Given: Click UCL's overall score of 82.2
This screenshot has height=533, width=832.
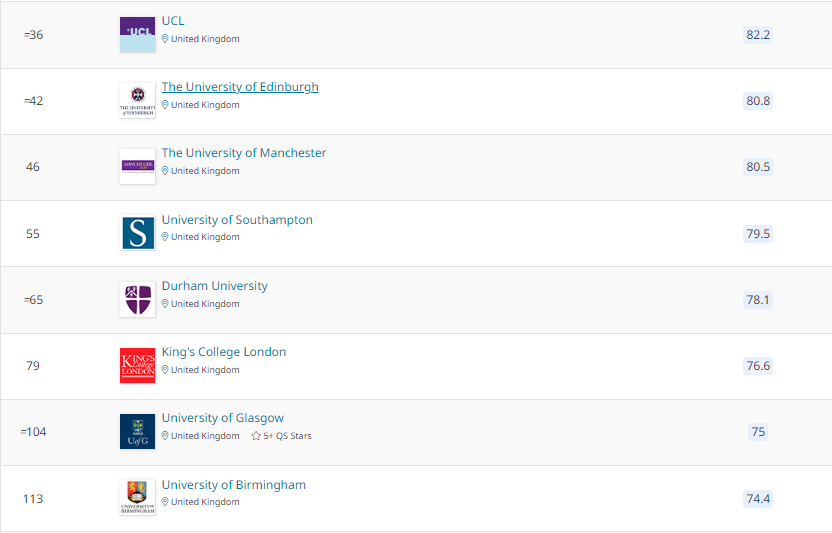Looking at the screenshot, I should point(758,35).
